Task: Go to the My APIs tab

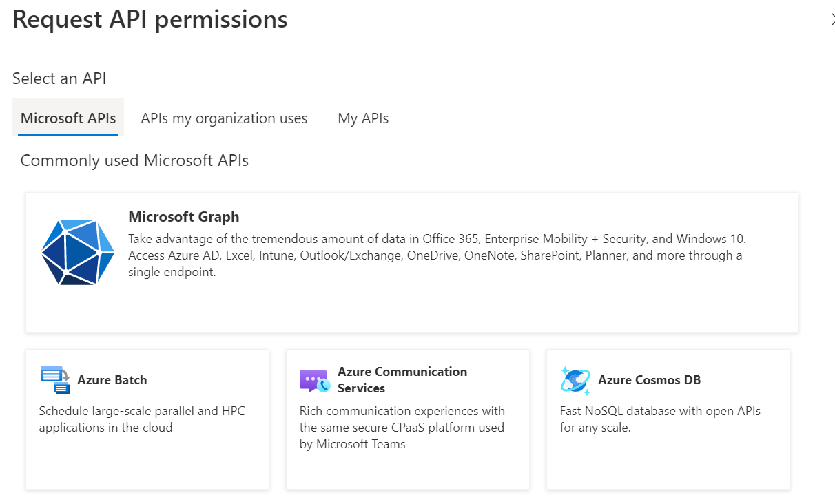Action: point(363,118)
